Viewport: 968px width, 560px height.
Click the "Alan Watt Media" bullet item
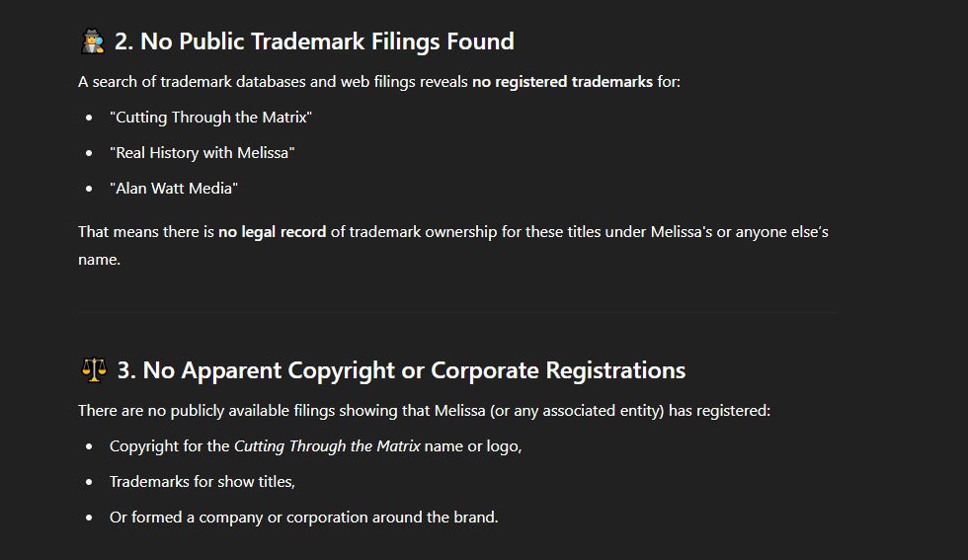(x=174, y=189)
